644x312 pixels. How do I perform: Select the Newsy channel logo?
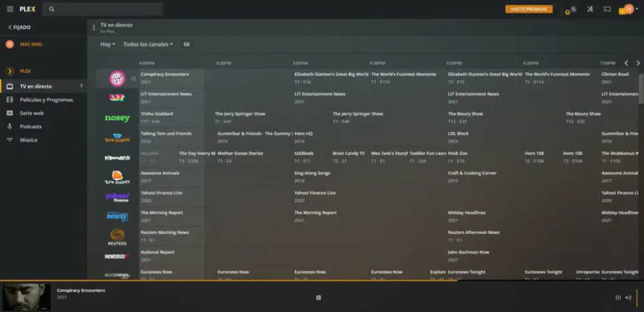point(117,216)
